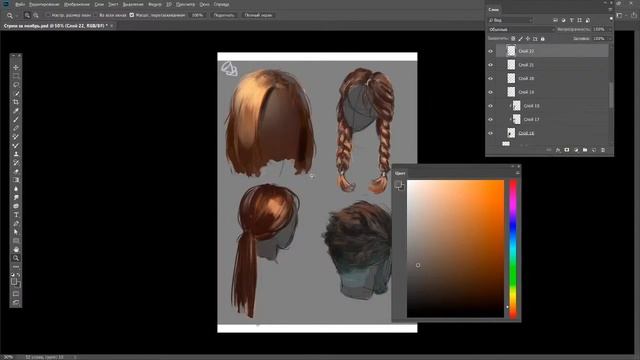Open fill slider dropdown arrow

(x=610, y=39)
